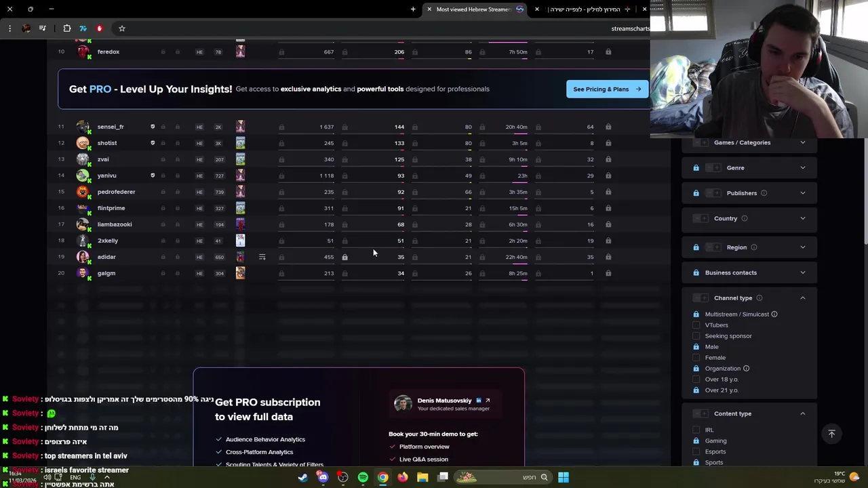This screenshot has width=868, height=488.
Task: Click the info icon next to Country
Action: [x=745, y=218]
